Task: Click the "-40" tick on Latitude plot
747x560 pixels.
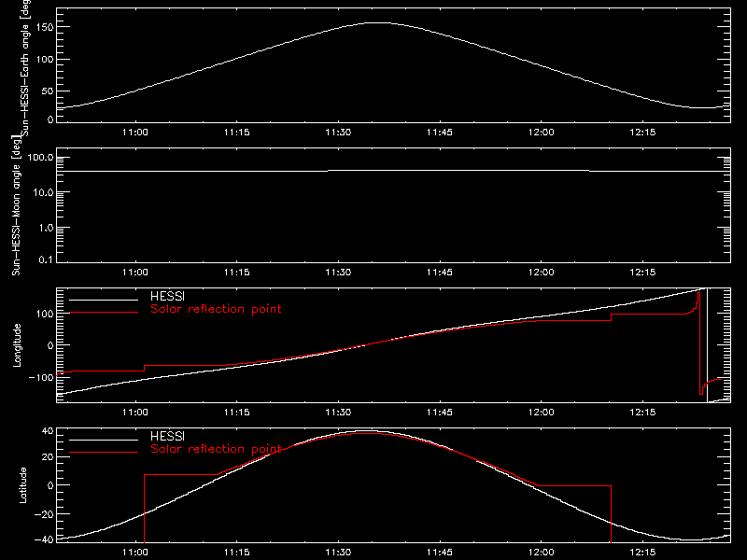Action: [44, 539]
